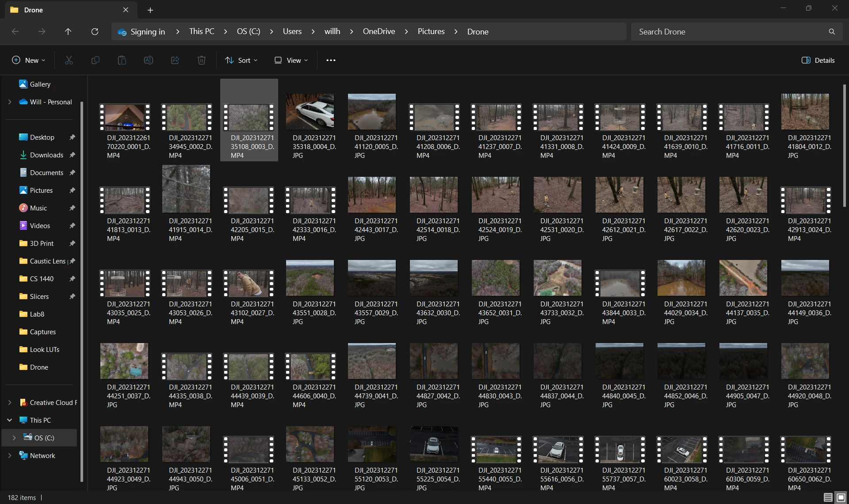
Task: Click the vertical scrollbar in file pane
Action: point(845,146)
